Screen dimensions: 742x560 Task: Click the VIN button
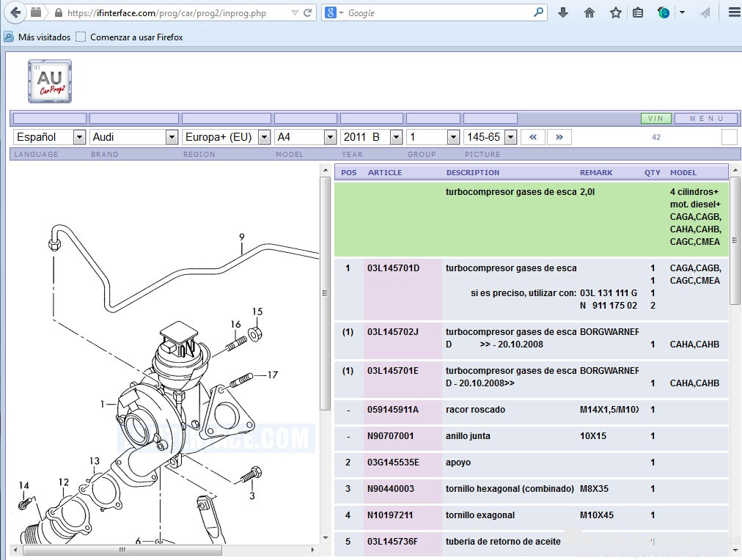[x=656, y=118]
